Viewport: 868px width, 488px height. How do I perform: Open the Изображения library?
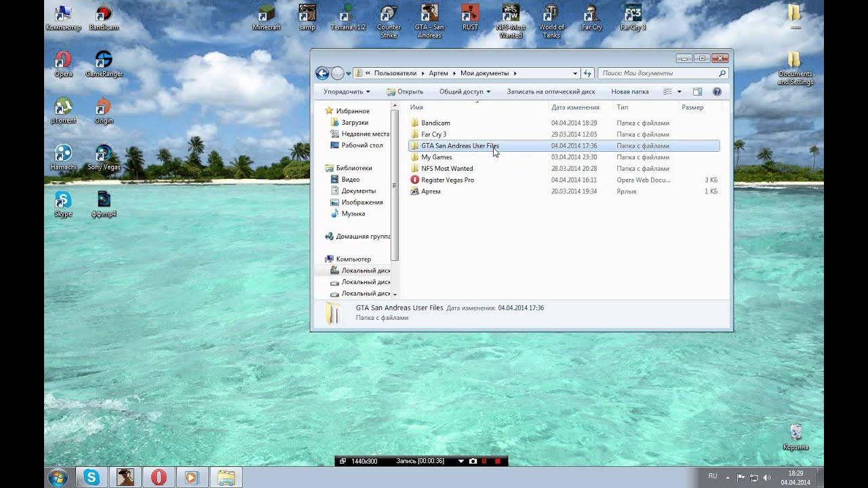(x=357, y=202)
